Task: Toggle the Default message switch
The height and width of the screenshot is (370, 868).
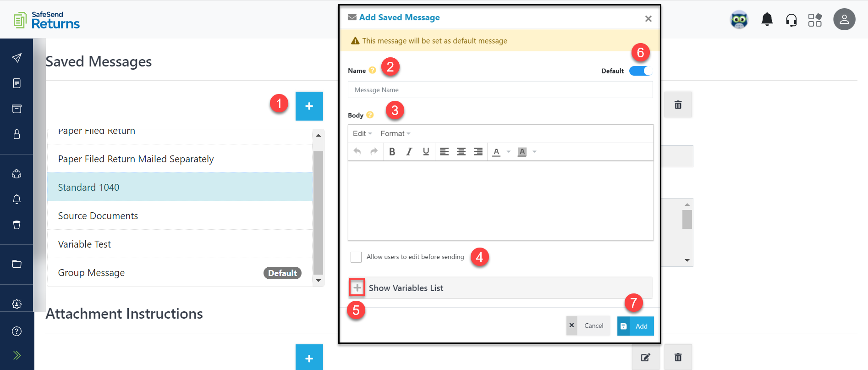Action: point(640,71)
